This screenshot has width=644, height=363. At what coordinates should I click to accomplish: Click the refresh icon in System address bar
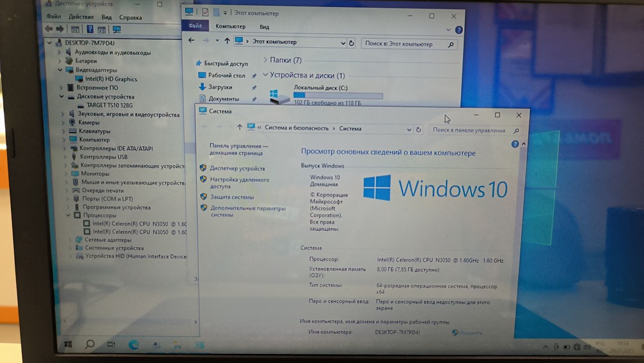coord(418,130)
